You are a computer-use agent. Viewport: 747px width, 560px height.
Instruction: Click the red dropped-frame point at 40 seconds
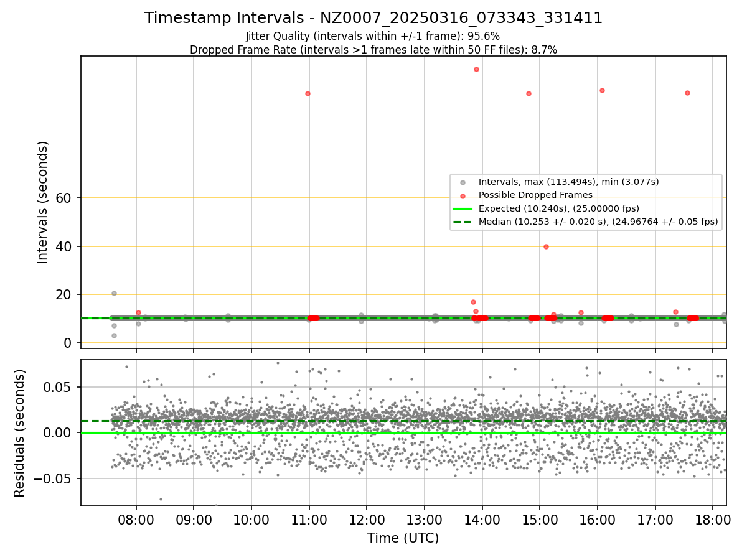[546, 246]
